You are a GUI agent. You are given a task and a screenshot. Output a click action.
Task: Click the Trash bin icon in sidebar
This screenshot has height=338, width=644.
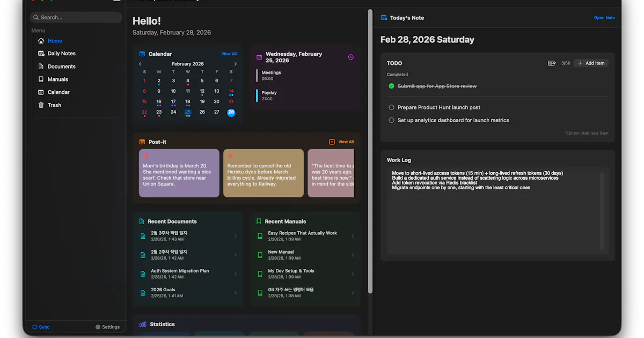[41, 105]
